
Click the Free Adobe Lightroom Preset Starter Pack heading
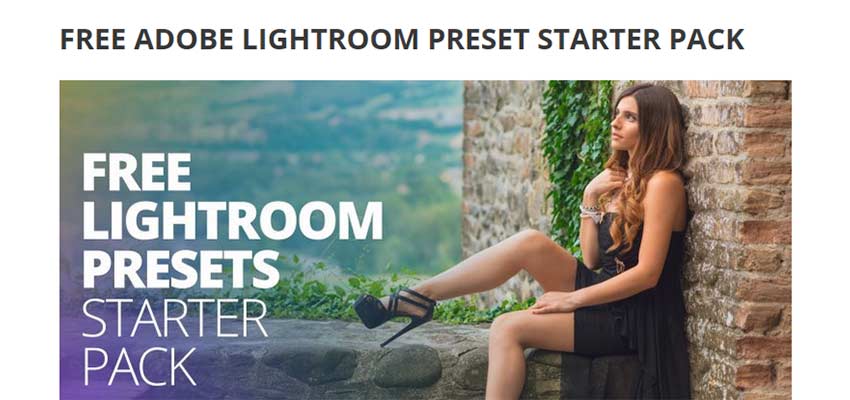402,39
